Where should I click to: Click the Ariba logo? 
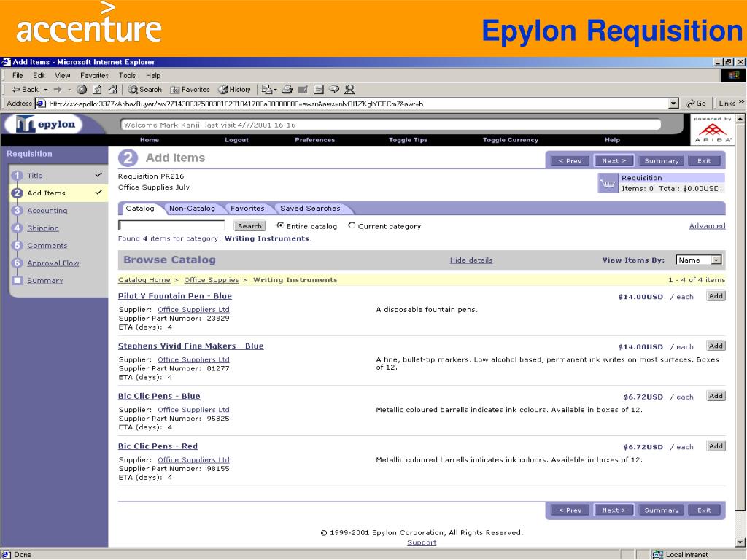(713, 130)
